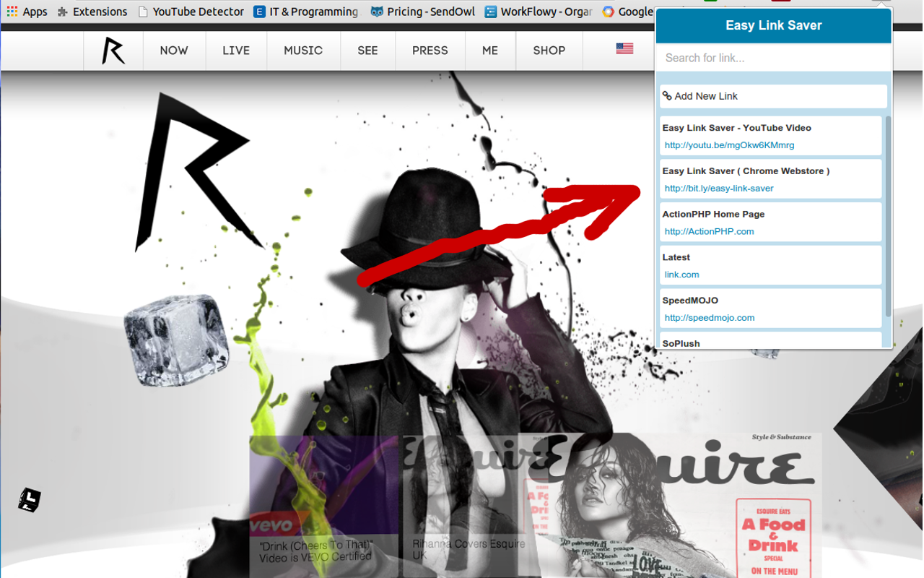
Task: Select the 'ActionPHP Home Page' title
Action: 713,215
